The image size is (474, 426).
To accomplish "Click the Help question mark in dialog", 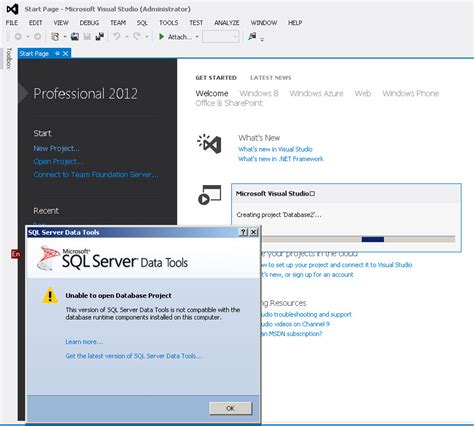I will pyautogui.click(x=244, y=232).
